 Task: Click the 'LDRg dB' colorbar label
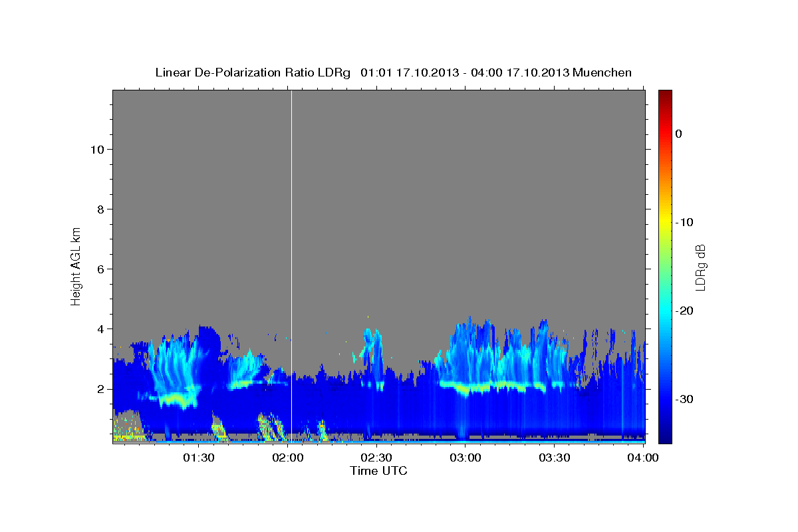click(700, 267)
